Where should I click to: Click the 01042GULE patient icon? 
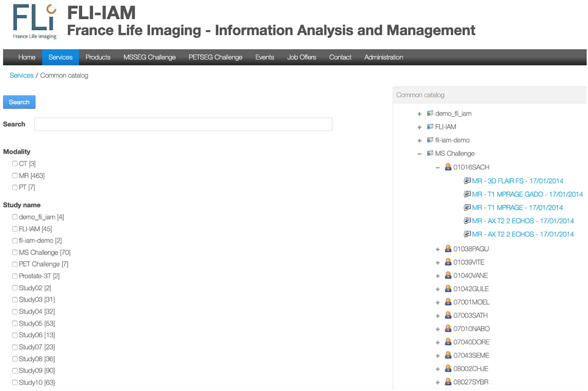(448, 289)
